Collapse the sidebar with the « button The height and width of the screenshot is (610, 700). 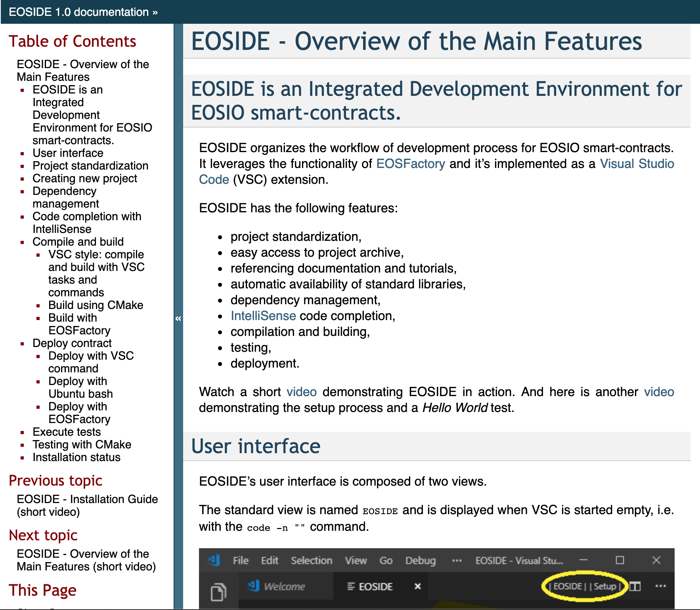(178, 318)
